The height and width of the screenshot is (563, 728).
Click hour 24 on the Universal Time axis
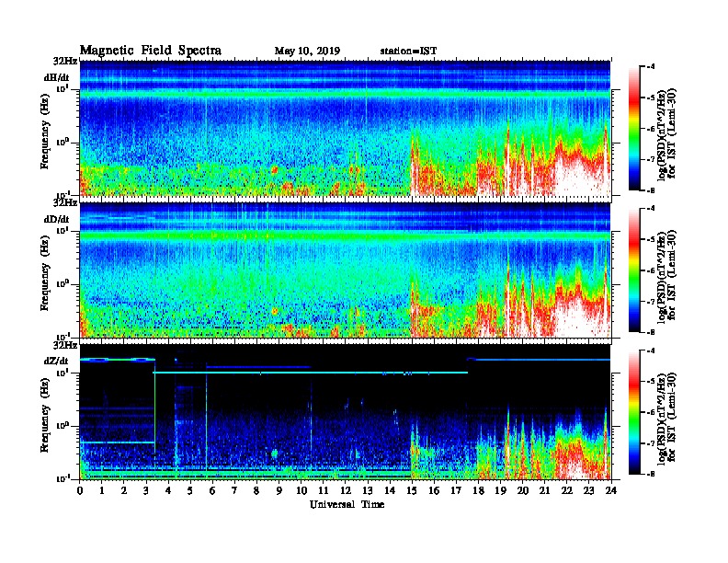coord(611,490)
